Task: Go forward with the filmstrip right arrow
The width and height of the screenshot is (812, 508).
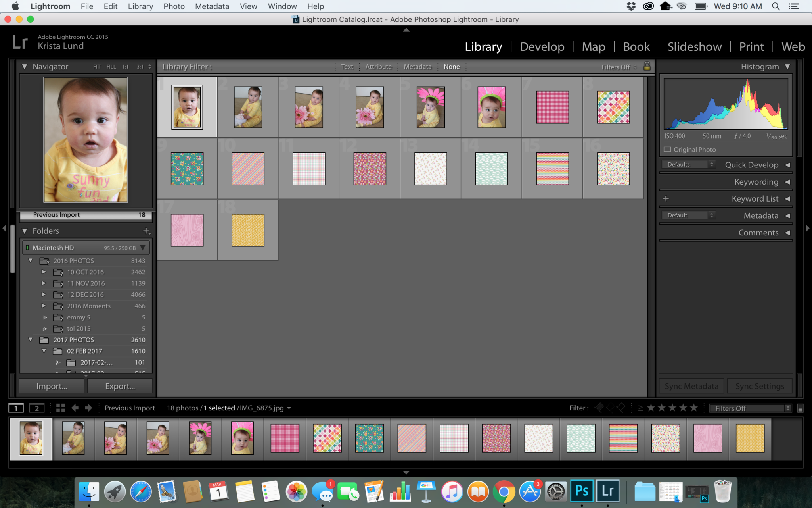Action: pos(88,408)
